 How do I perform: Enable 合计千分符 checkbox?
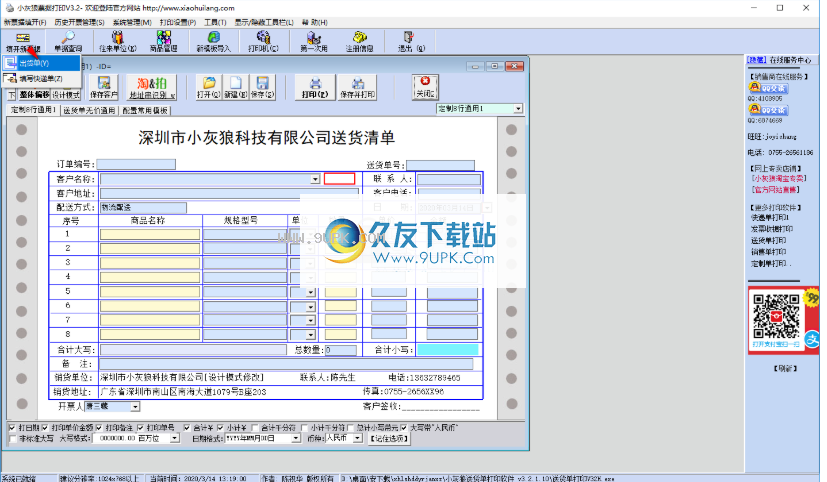[x=255, y=428]
